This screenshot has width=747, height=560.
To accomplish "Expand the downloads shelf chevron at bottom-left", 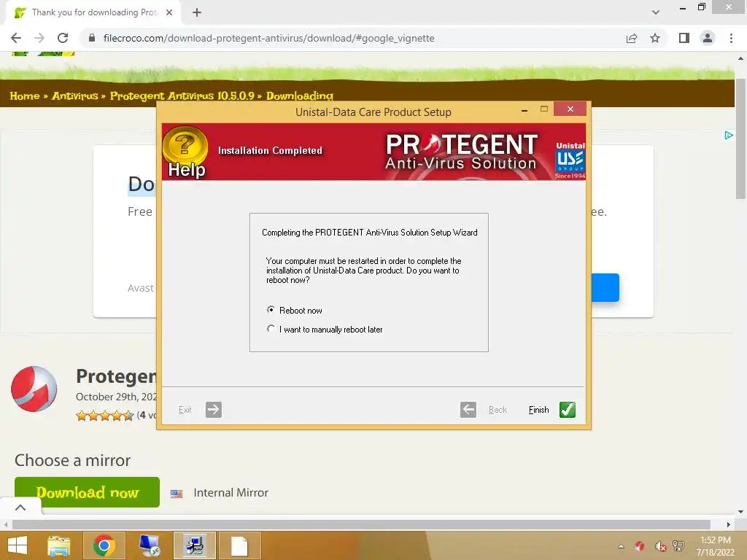I will (20, 507).
